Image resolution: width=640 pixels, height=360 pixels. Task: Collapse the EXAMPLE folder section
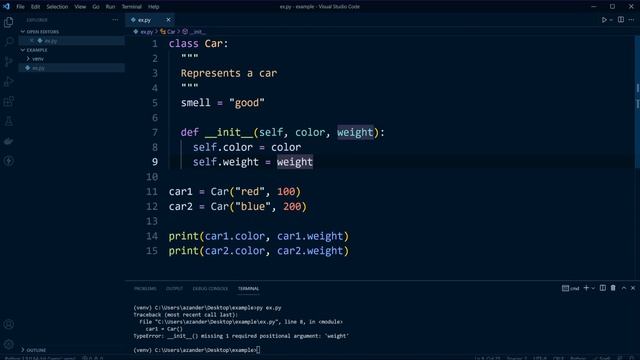(34, 50)
